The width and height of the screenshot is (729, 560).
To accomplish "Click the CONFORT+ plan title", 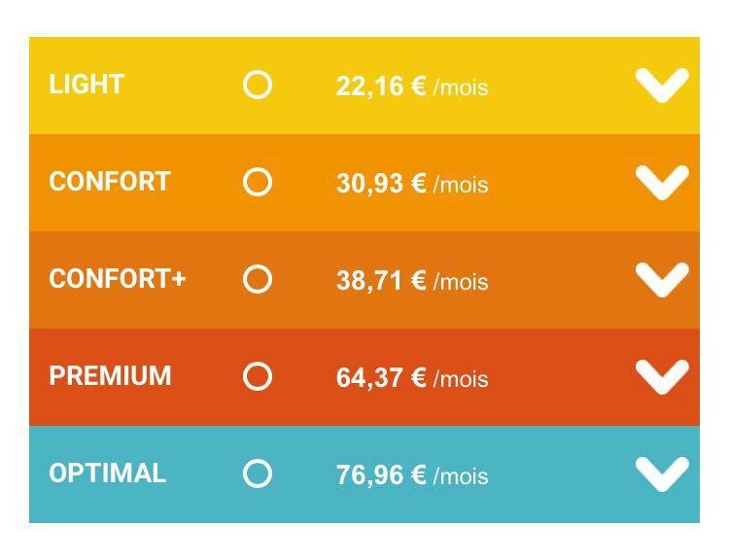I will 118,279.
